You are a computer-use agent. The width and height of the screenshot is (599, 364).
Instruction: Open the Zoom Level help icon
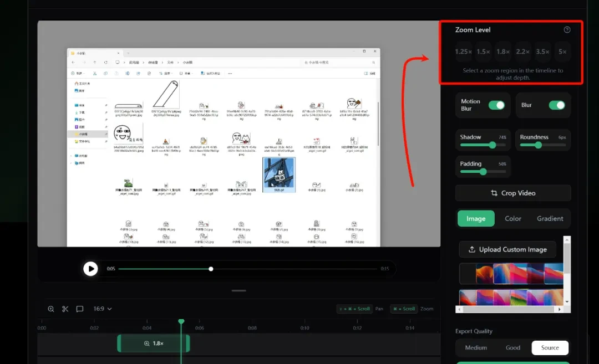(567, 30)
